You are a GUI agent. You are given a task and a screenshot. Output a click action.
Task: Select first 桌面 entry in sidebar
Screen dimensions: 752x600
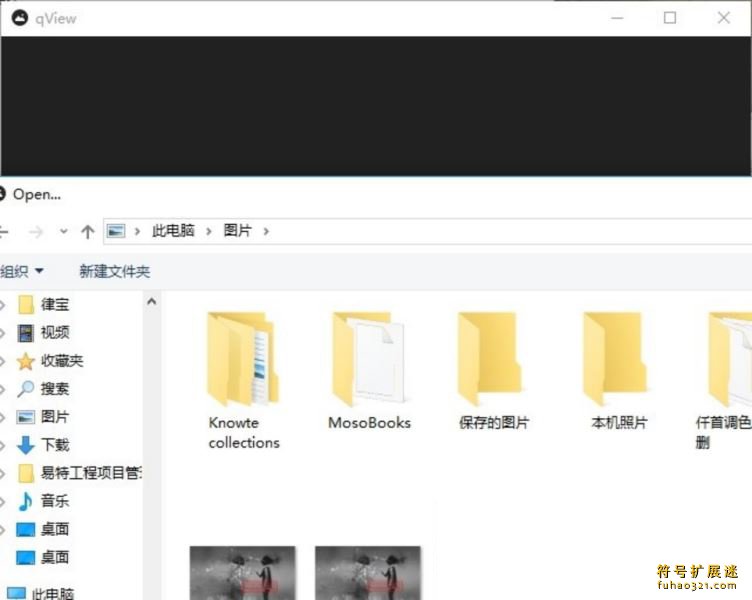click(x=55, y=529)
